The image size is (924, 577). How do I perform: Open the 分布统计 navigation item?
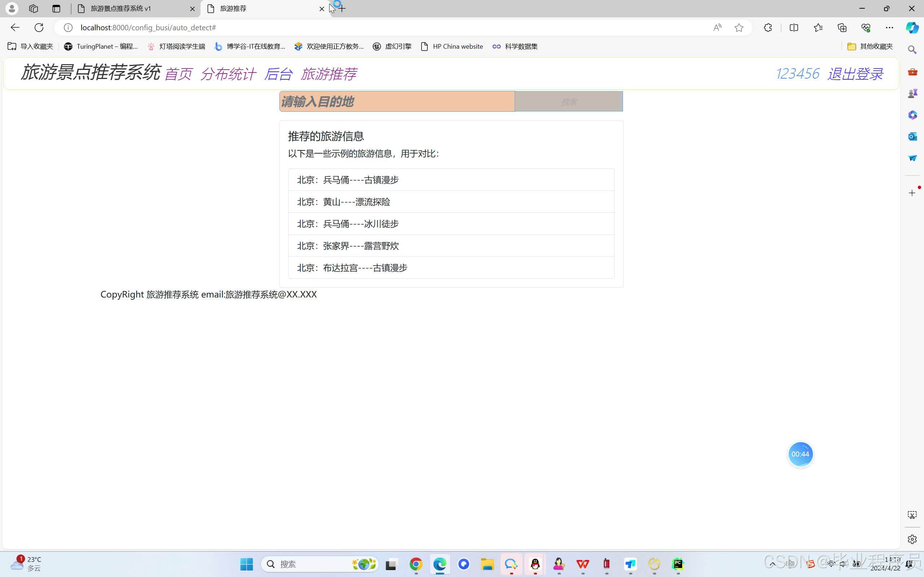[228, 74]
